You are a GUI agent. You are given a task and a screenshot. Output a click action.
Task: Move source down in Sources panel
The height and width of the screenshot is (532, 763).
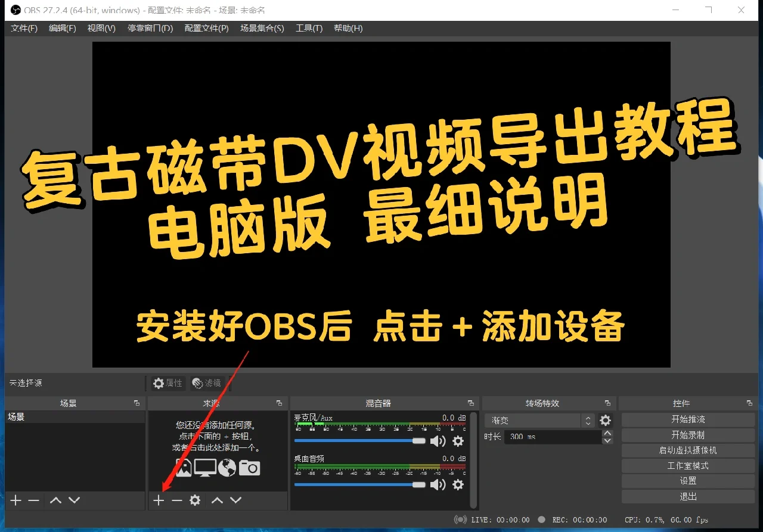[x=236, y=500]
